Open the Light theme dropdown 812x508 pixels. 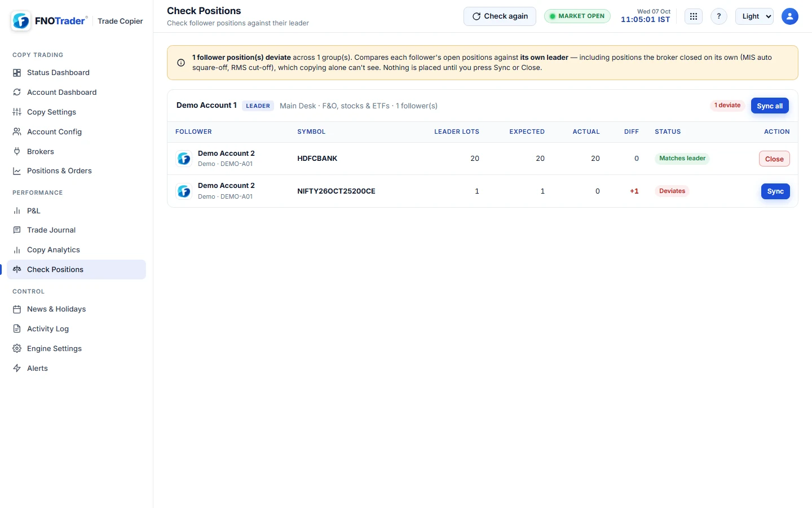click(x=754, y=16)
